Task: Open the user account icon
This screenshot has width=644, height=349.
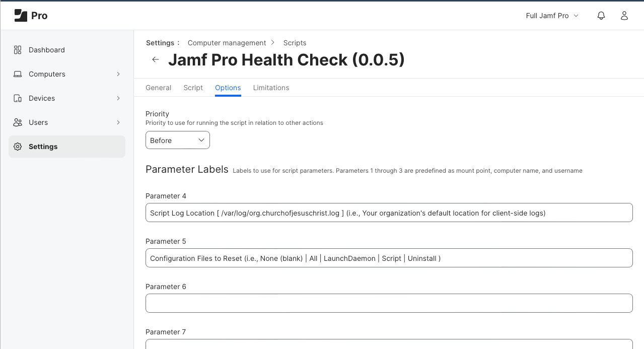Action: click(624, 16)
